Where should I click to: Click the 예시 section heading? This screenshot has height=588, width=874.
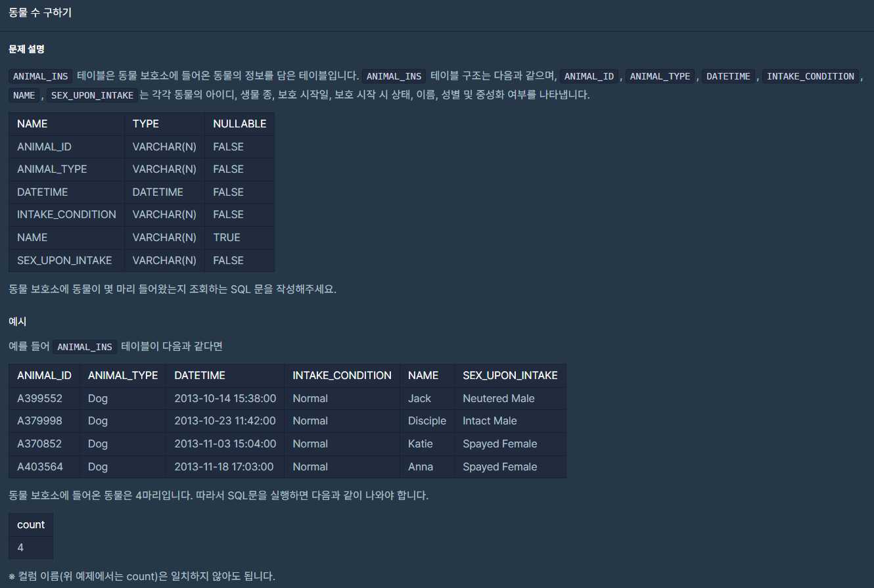17,321
